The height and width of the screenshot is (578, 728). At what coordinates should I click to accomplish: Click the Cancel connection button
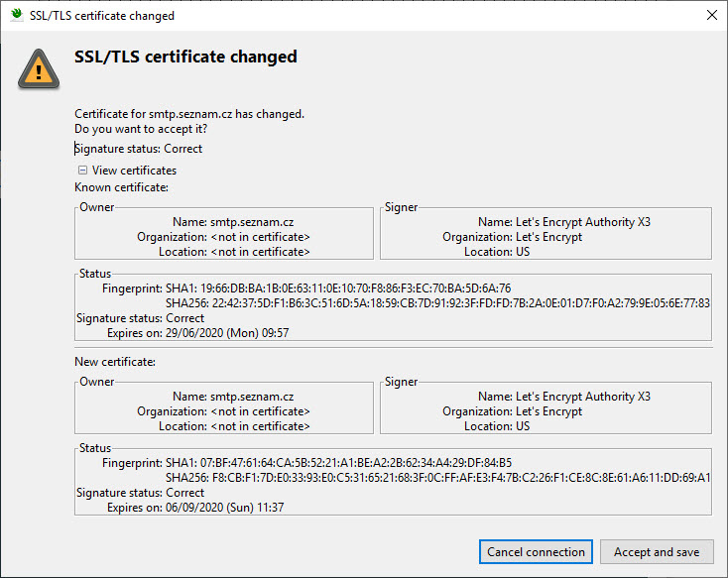coord(536,551)
